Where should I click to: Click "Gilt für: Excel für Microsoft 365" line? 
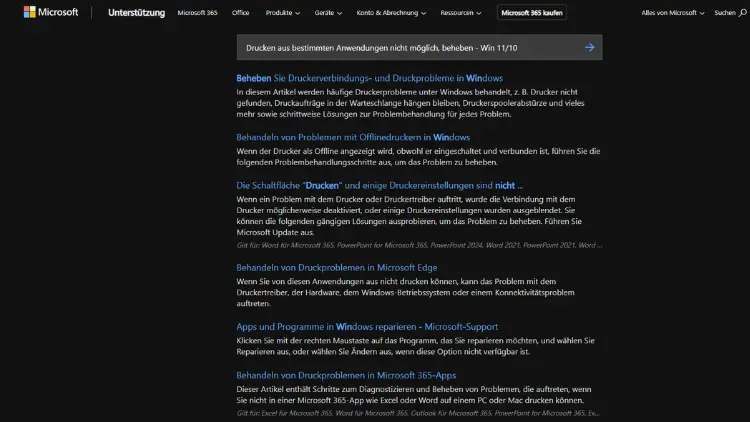418,413
